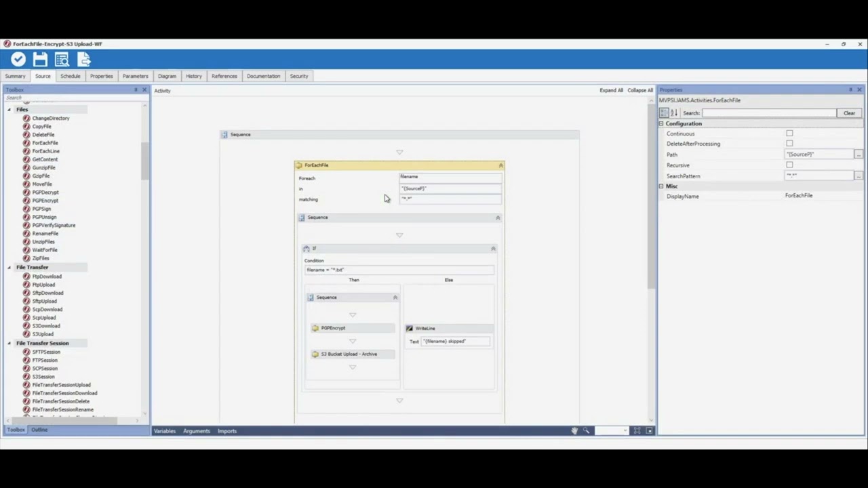
Task: Select GzipFile activity in the toolbox
Action: click(x=41, y=176)
